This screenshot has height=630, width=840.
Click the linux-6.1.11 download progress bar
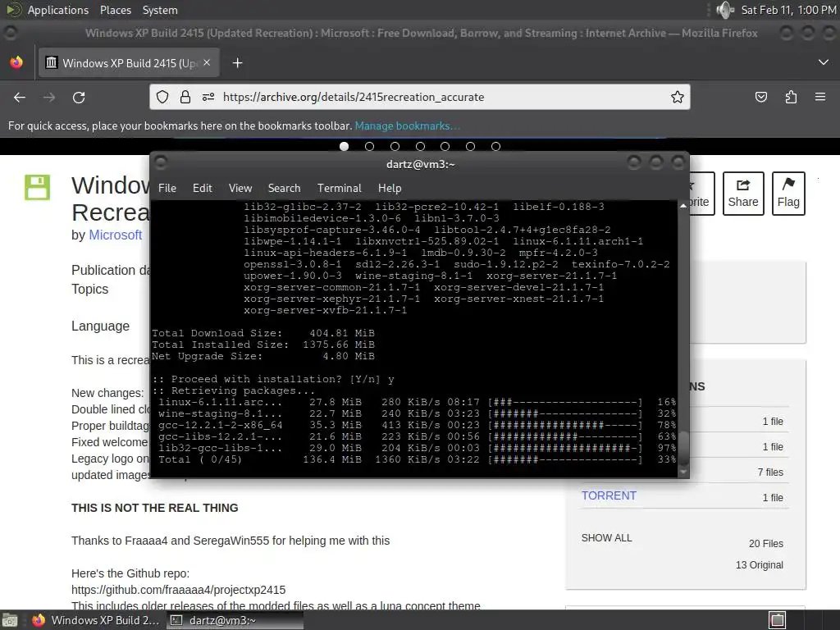[x=564, y=402]
